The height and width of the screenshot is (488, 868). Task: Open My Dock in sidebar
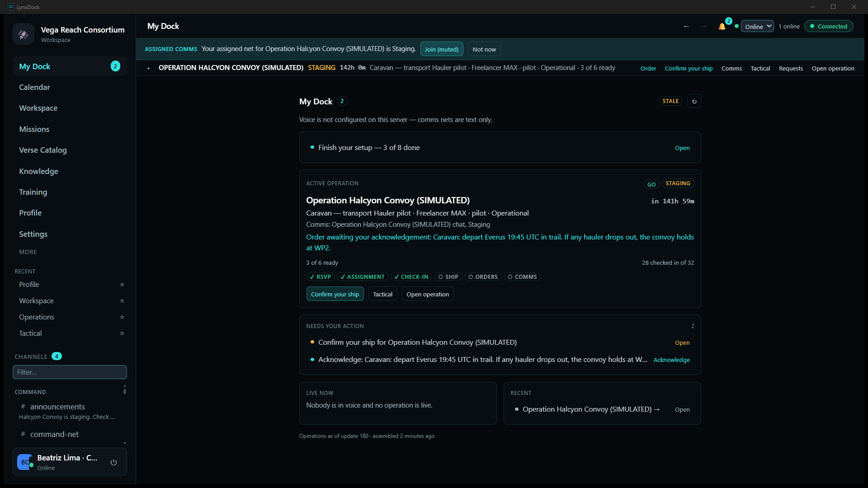pyautogui.click(x=70, y=66)
